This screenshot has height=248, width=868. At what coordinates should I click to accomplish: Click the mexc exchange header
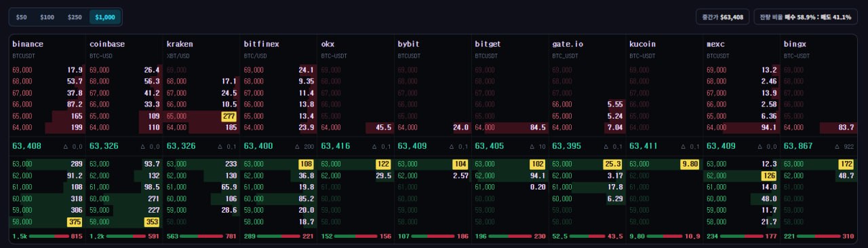tap(715, 44)
